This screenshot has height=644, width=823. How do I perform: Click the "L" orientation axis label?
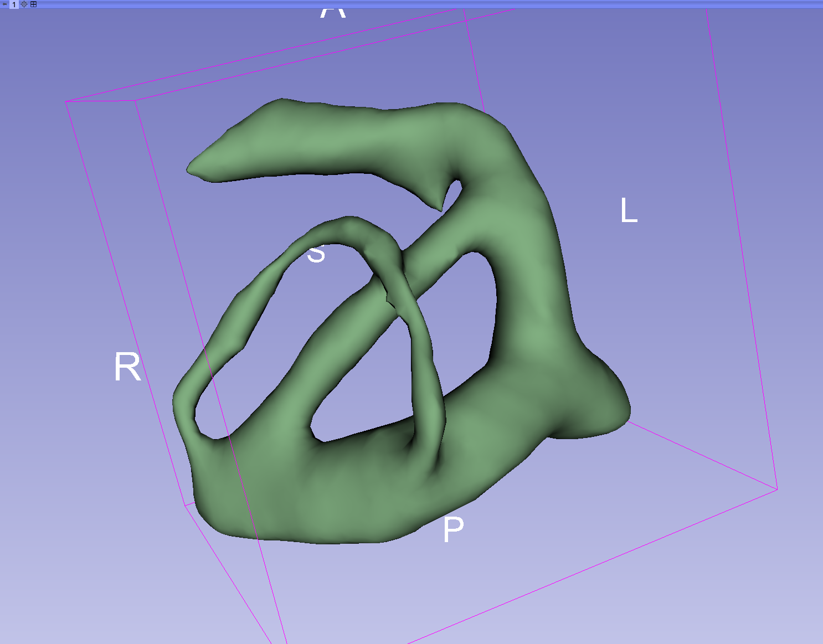[x=629, y=211]
